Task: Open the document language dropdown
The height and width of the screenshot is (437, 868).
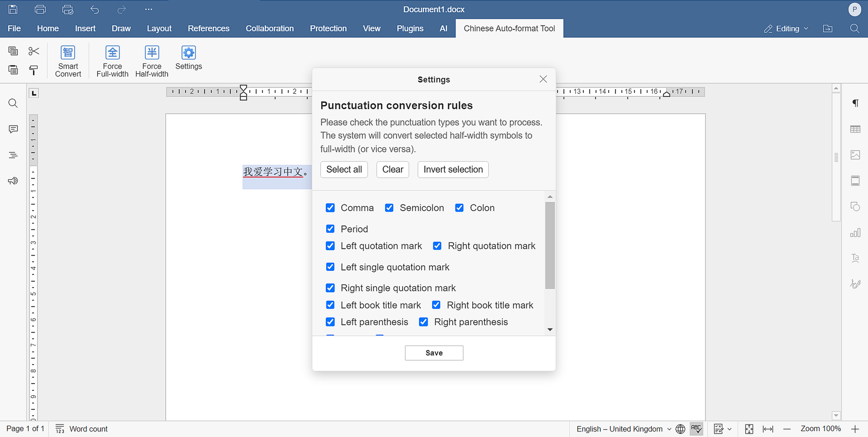Action: [x=624, y=429]
